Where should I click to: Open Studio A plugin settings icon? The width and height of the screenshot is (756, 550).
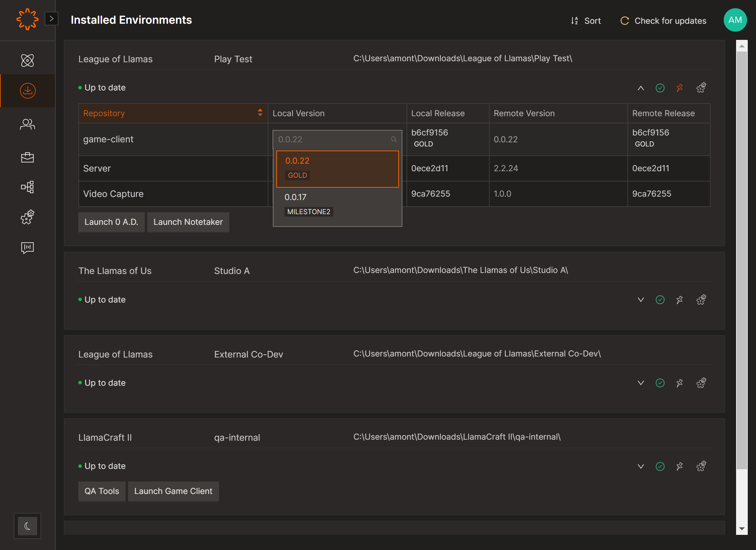(x=701, y=300)
